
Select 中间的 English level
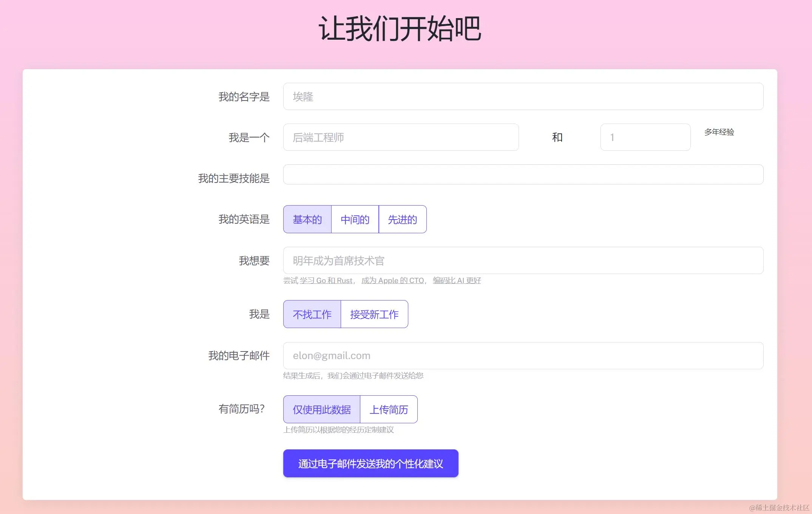355,219
